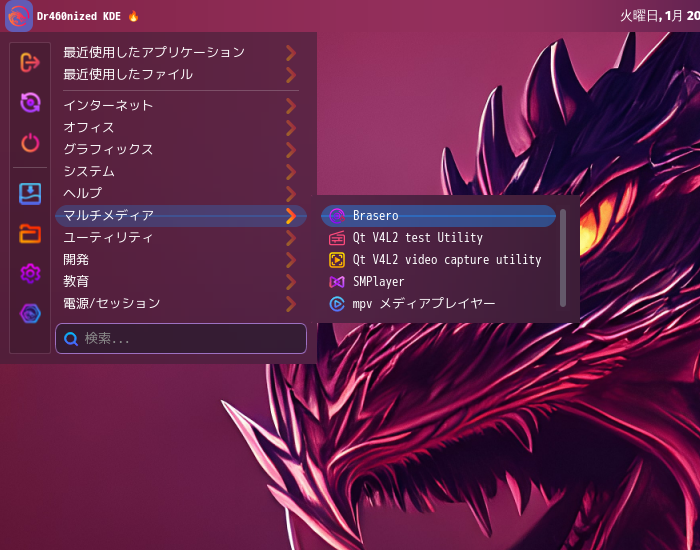This screenshot has height=550, width=700.
Task: Expand the ユーティリティ chevron arrow
Action: point(291,238)
